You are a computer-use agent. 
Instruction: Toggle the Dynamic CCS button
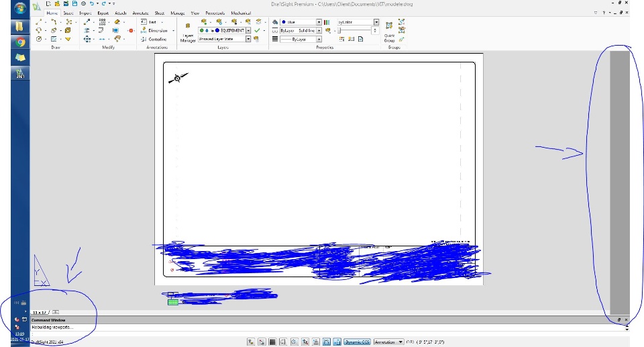[x=357, y=342]
